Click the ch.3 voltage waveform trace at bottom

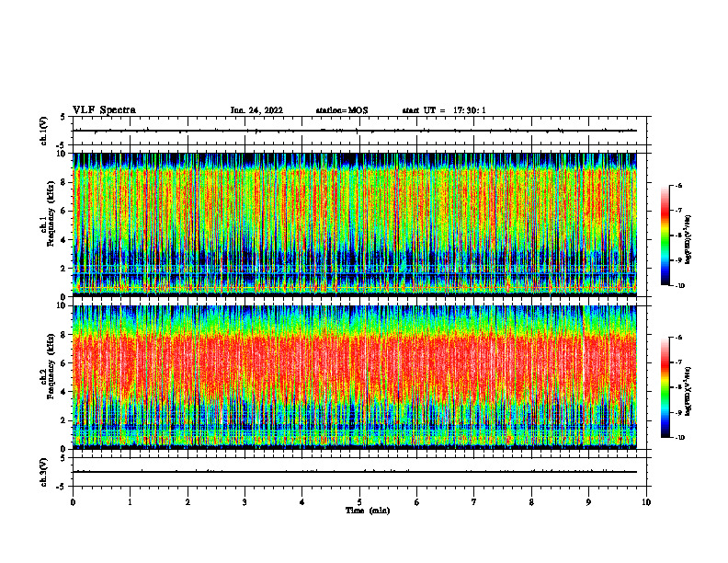point(355,472)
